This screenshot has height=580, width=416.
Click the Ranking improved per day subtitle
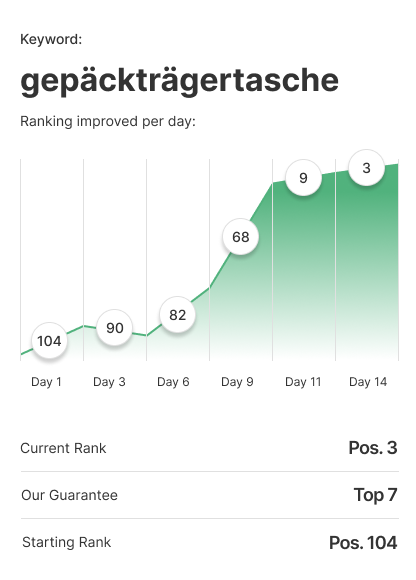click(x=108, y=121)
